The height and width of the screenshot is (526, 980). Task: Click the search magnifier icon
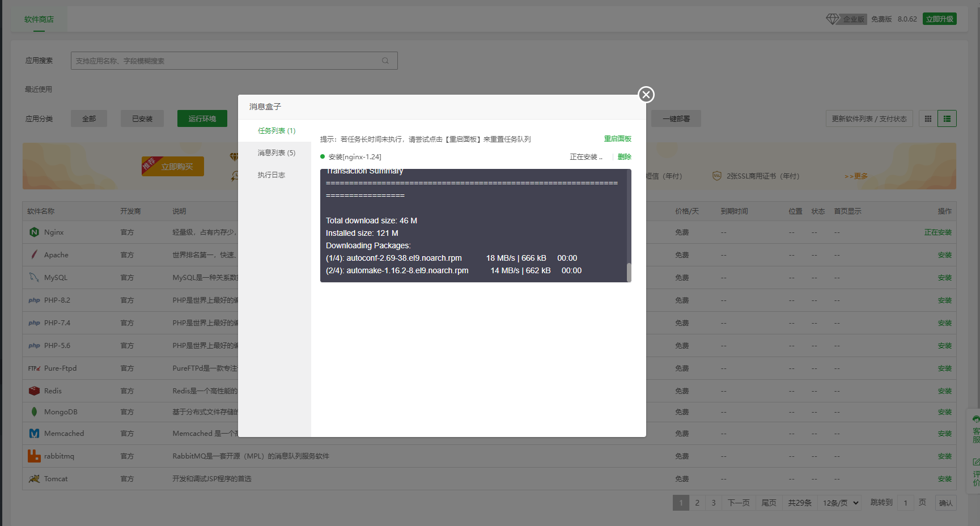385,61
